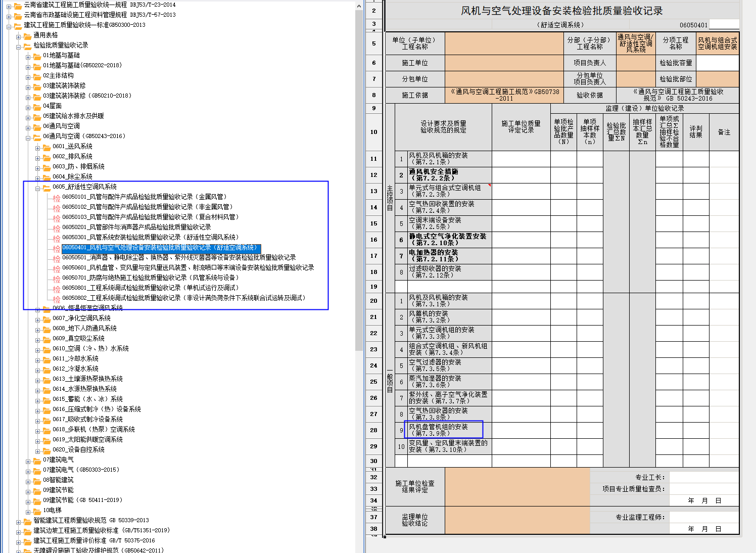Expand the 01地基与基础 tree node
756x553 pixels.
coord(28,57)
